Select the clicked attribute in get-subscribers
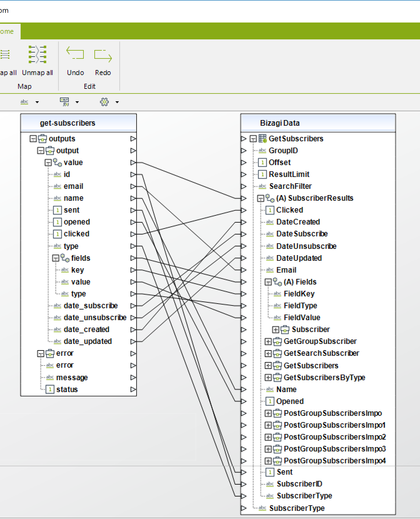420x519 pixels. [x=77, y=234]
